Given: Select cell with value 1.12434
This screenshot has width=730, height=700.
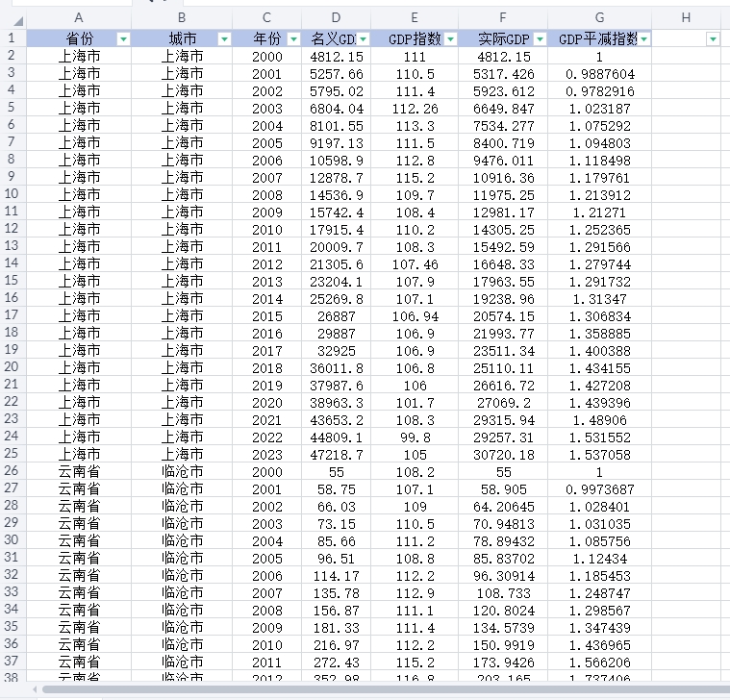Looking at the screenshot, I should (599, 558).
